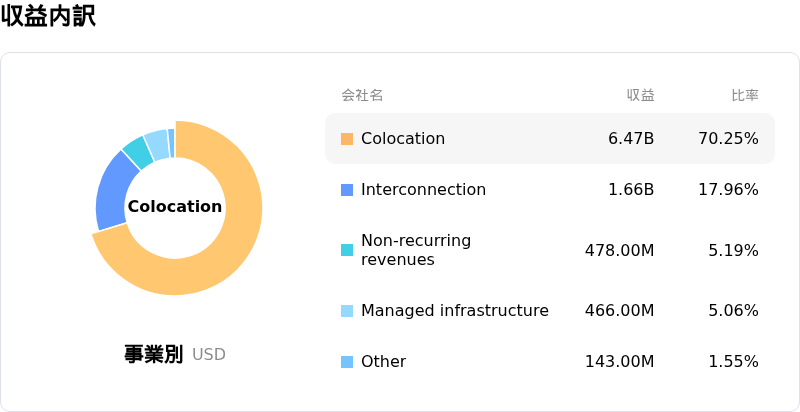800x412 pixels.
Task: Click the 比率 column header
Action: click(x=745, y=95)
